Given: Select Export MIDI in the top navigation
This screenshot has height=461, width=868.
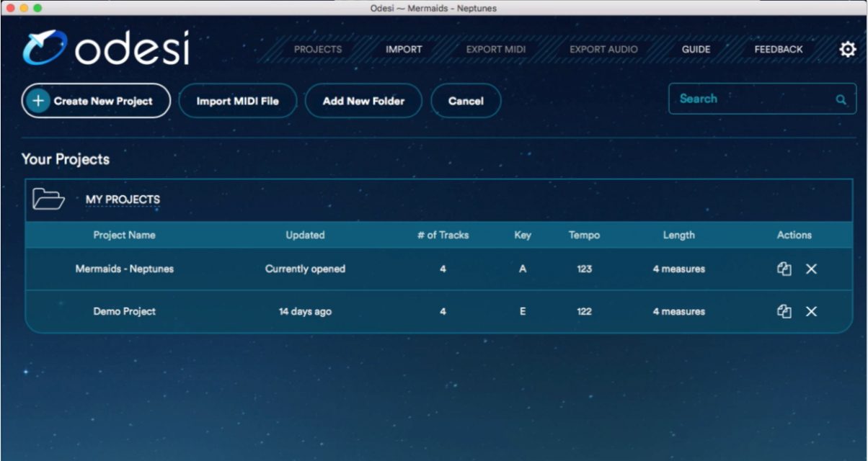Looking at the screenshot, I should click(496, 50).
